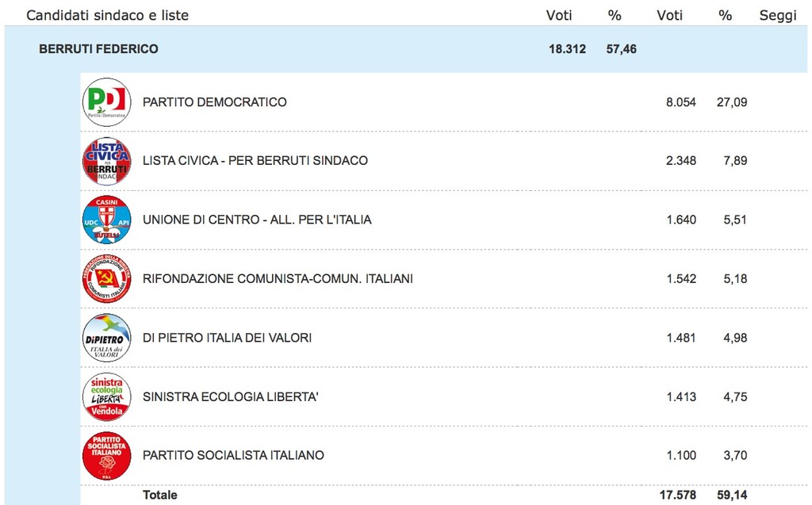Select RIFONDAZIONE COMUNISTA-COMUN. ITALIANI list name
The width and height of the screenshot is (812, 505).
278,279
